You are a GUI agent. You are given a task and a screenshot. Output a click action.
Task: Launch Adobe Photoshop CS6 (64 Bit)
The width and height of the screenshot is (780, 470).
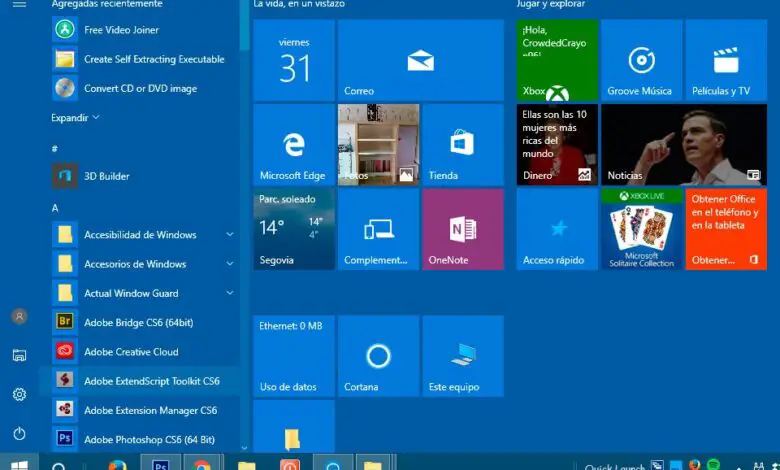(x=139, y=440)
